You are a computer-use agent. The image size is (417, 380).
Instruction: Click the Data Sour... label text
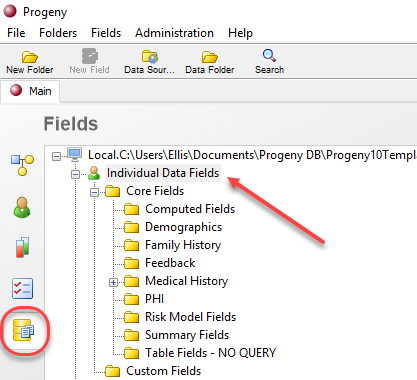click(x=149, y=70)
